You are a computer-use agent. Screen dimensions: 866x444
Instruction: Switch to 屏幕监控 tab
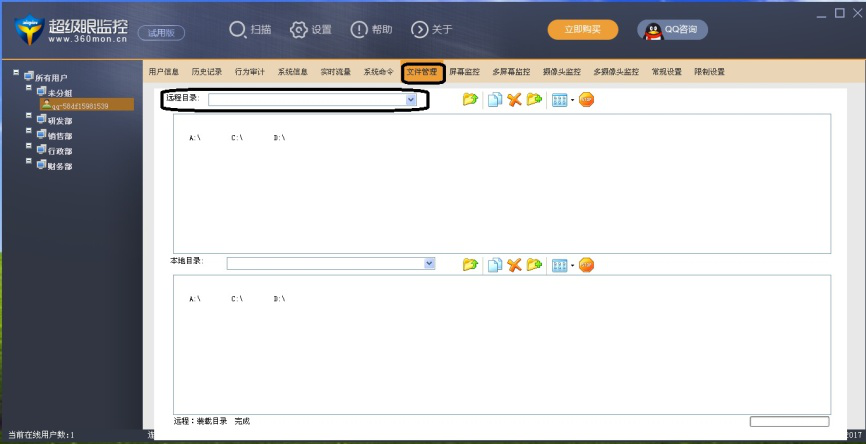pyautogui.click(x=464, y=72)
